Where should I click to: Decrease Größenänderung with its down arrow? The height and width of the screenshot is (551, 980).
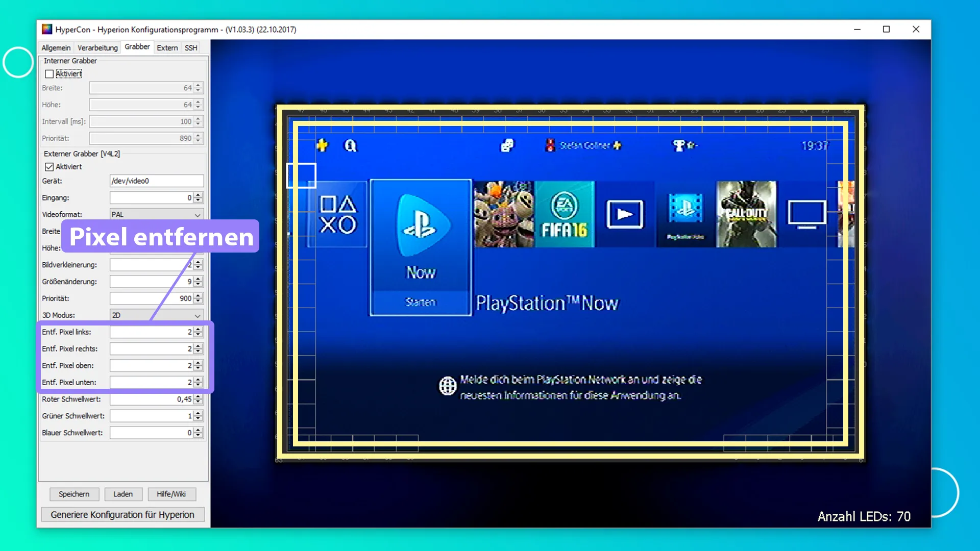(199, 285)
